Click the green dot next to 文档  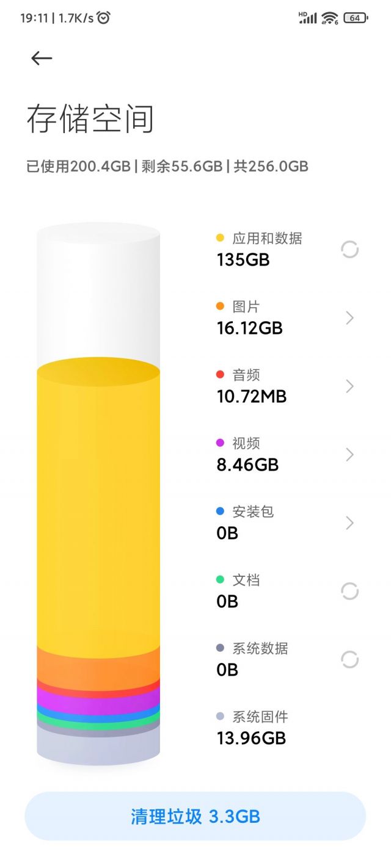click(x=219, y=580)
